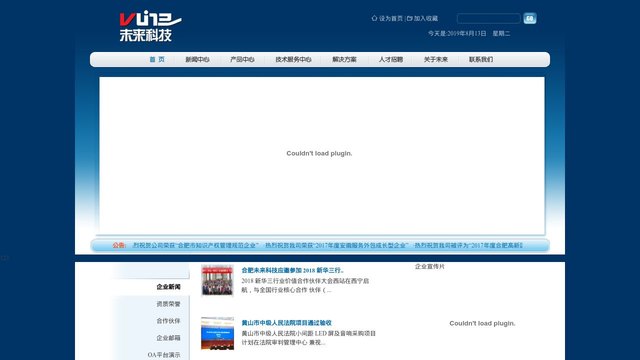Set this site as homepage via 设为首页
This screenshot has height=360, width=640.
tap(391, 18)
